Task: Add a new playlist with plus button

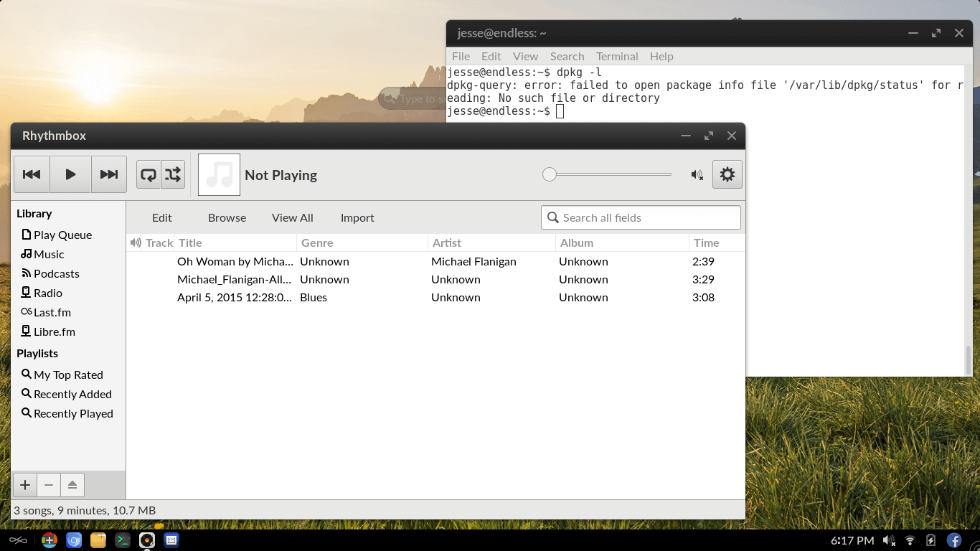Action: coord(25,485)
